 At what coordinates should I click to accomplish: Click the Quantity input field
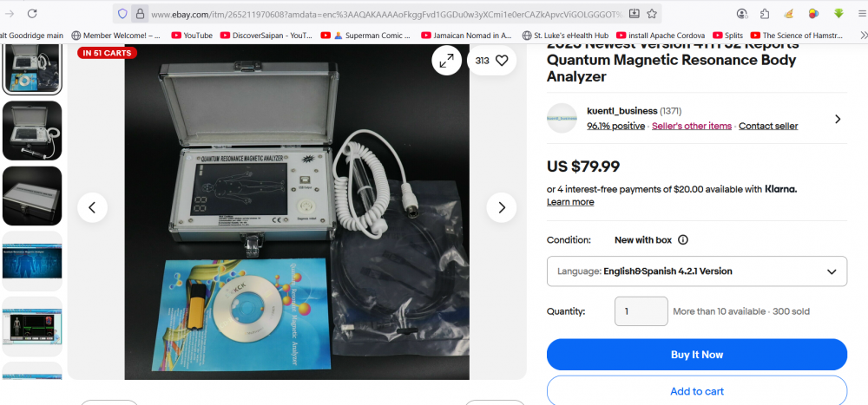point(641,311)
